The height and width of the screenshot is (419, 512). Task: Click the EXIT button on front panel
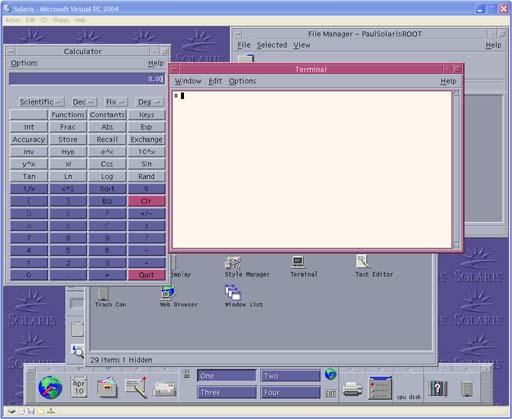(330, 394)
